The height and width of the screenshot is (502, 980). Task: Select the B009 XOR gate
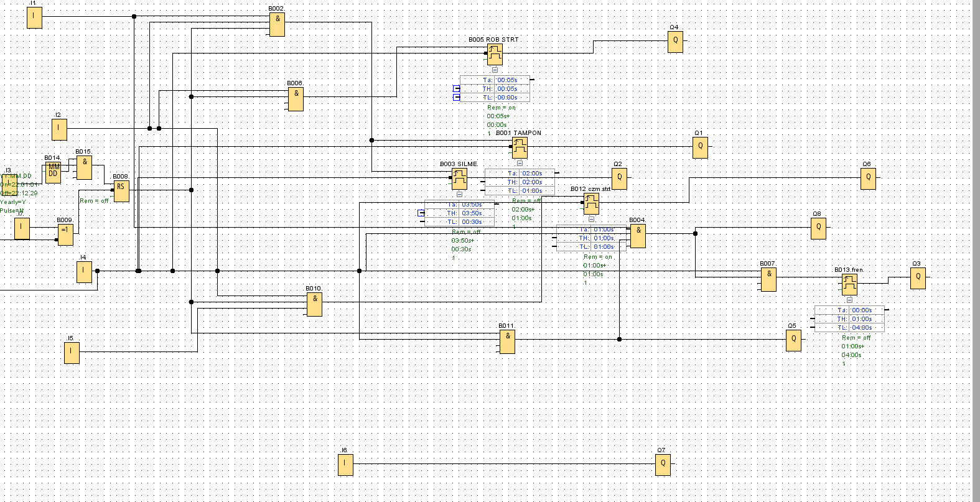[65, 235]
